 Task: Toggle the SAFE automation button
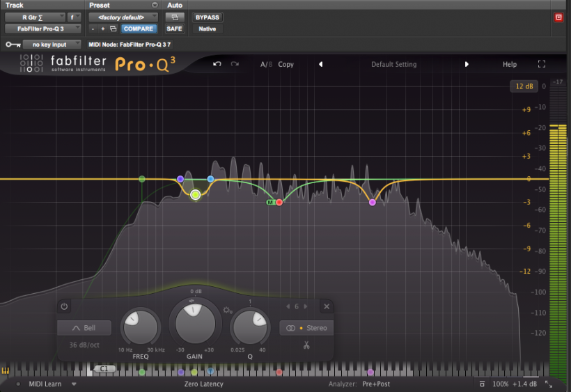(x=174, y=29)
